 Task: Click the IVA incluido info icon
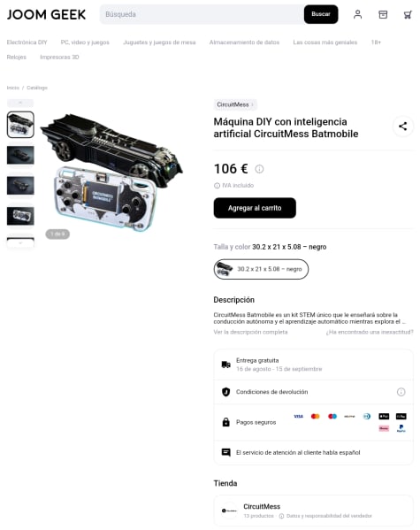coord(217,186)
